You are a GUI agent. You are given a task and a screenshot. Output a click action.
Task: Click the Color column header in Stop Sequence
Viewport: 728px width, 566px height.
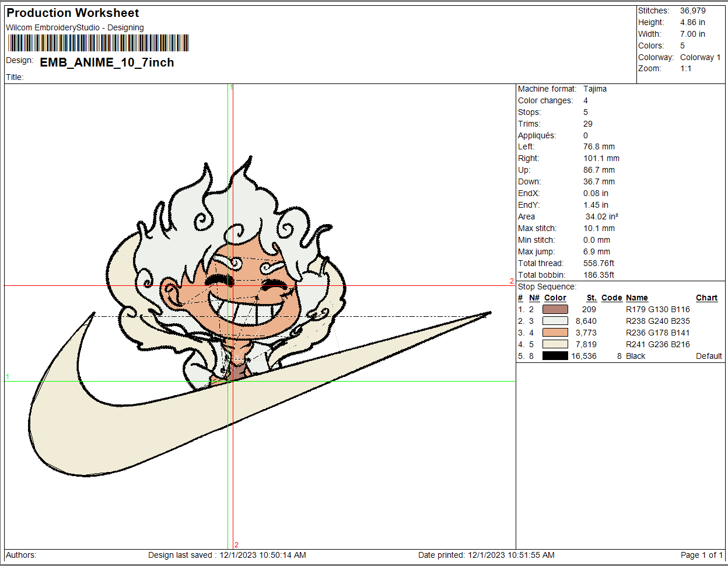pos(555,298)
